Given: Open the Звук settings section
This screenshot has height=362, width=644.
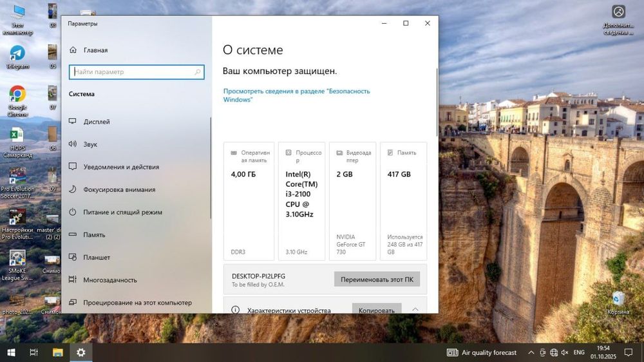Looking at the screenshot, I should click(90, 144).
